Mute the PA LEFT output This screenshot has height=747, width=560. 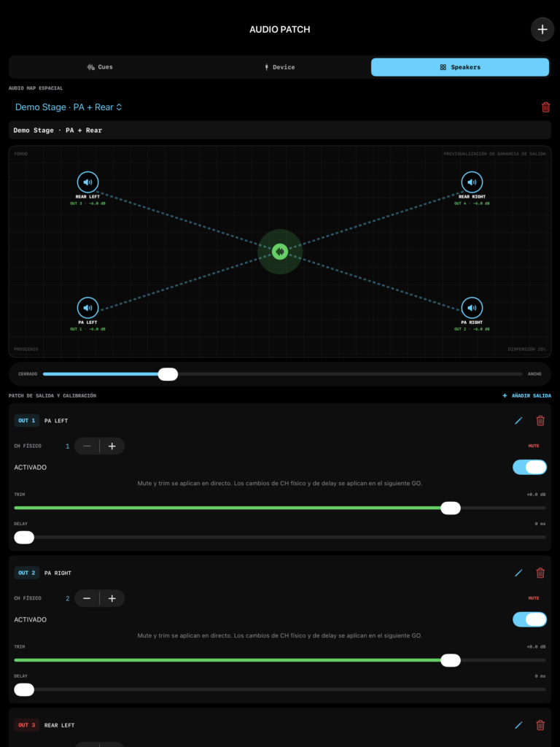(534, 446)
